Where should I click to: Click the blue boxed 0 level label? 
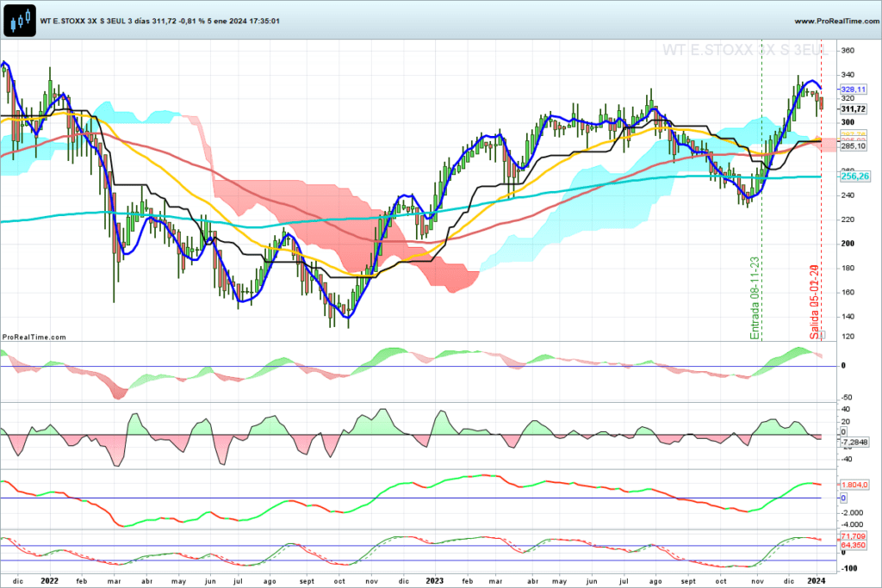point(843,498)
